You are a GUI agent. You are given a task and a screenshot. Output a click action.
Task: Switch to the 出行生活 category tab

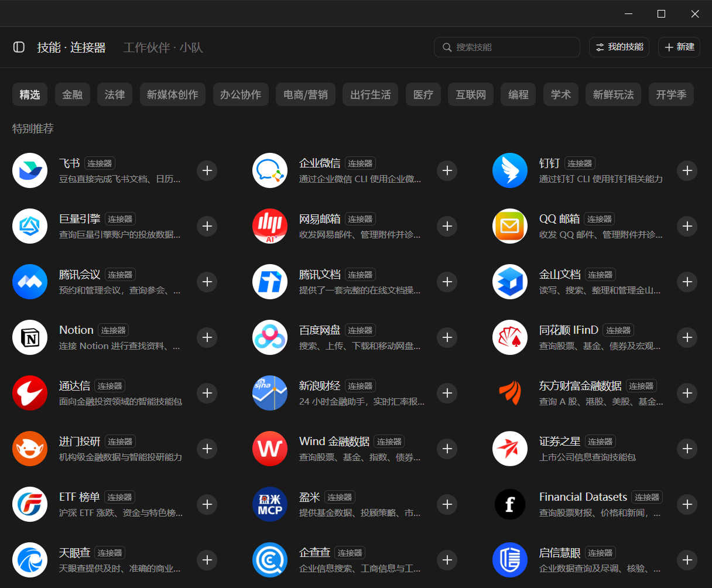(x=371, y=94)
